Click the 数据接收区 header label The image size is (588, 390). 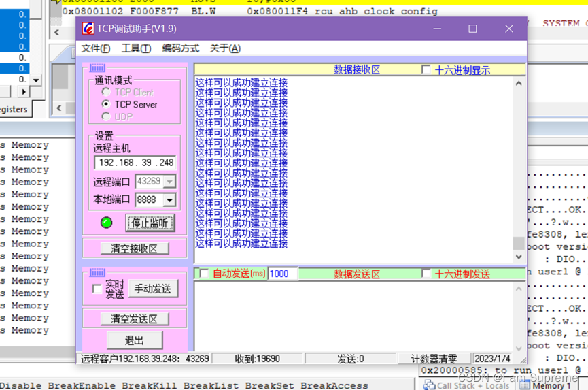coord(357,69)
